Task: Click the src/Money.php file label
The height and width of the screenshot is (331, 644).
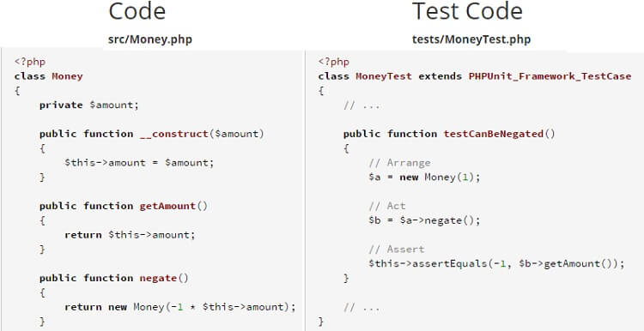Action: (150, 39)
